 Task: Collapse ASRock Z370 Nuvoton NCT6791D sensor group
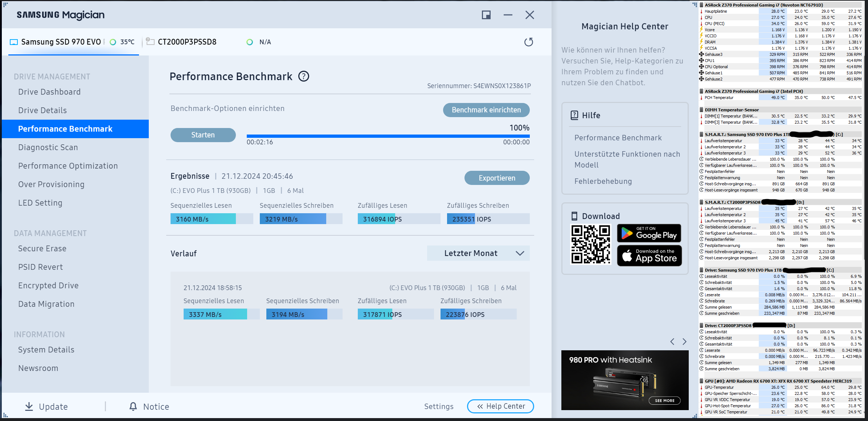pyautogui.click(x=701, y=5)
